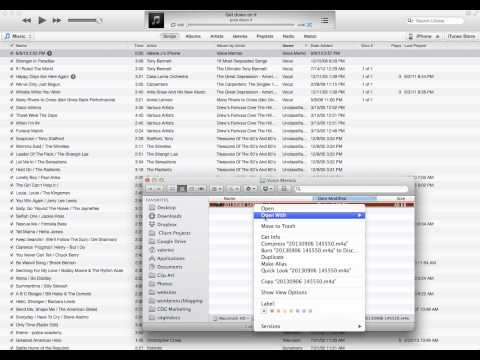The width and height of the screenshot is (480, 360).
Task: Open the Dropbox toolbar dropdown in Finder
Action: [x=268, y=189]
